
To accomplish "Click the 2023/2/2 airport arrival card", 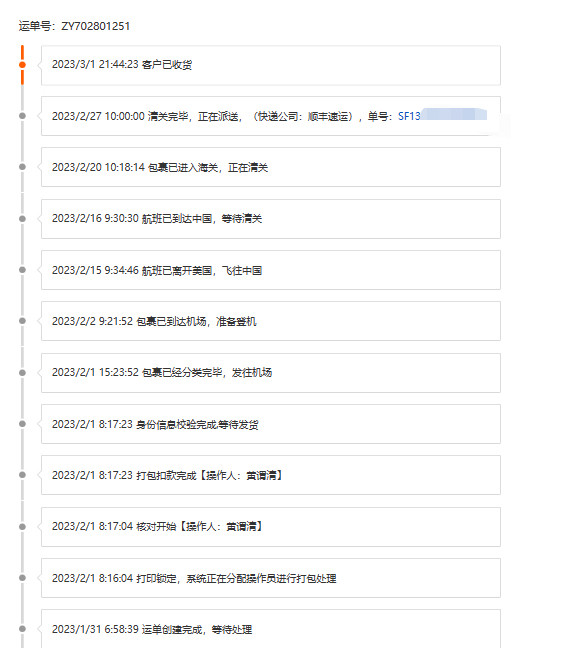I will tap(271, 321).
